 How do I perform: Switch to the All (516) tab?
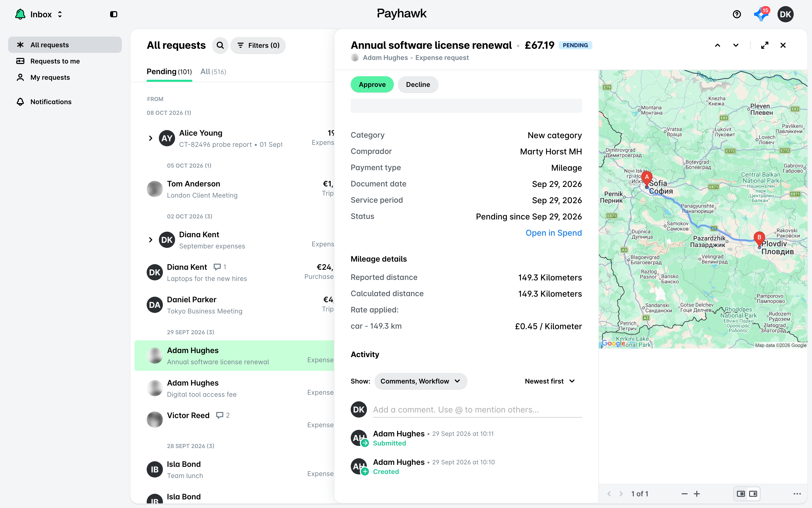(213, 72)
